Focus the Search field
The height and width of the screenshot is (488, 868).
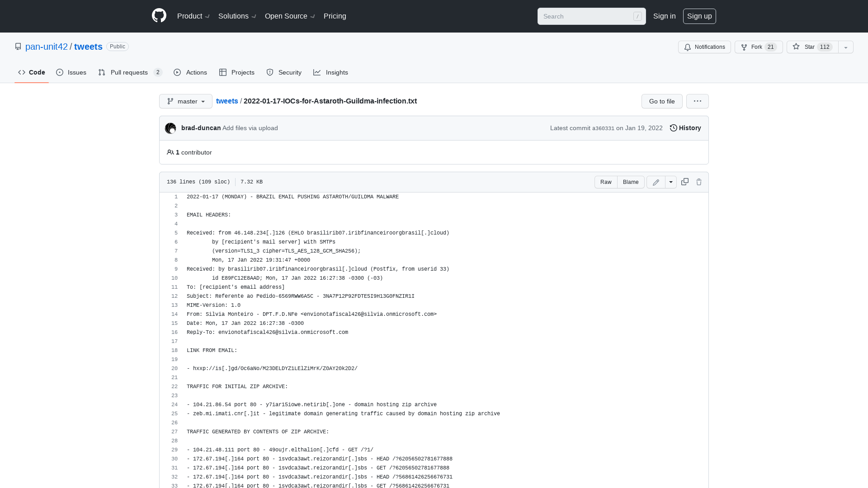591,16
